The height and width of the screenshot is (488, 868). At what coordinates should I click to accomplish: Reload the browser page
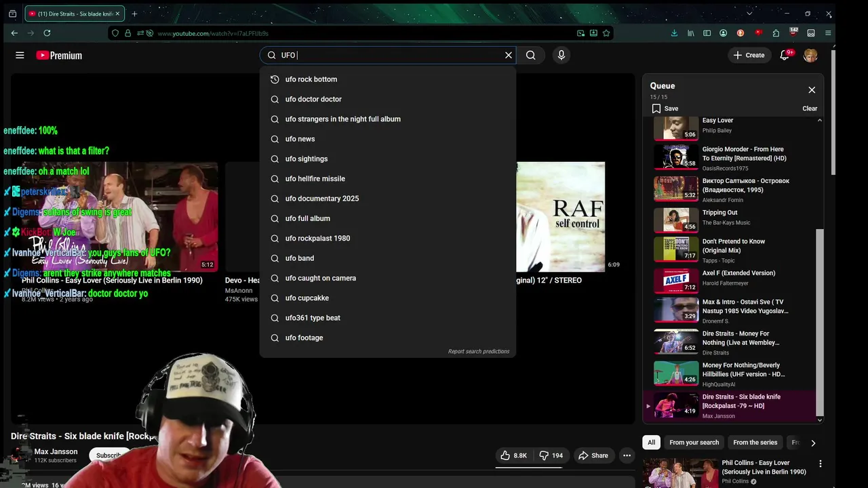(x=47, y=33)
